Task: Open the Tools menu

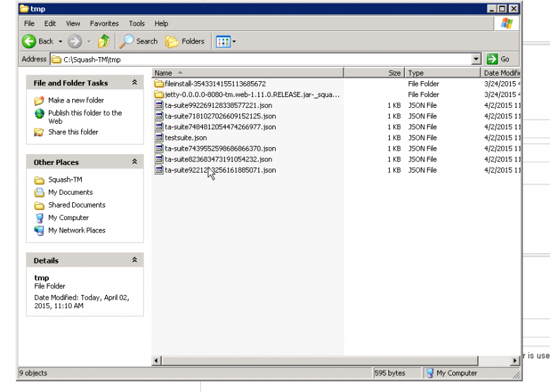Action: [x=137, y=23]
